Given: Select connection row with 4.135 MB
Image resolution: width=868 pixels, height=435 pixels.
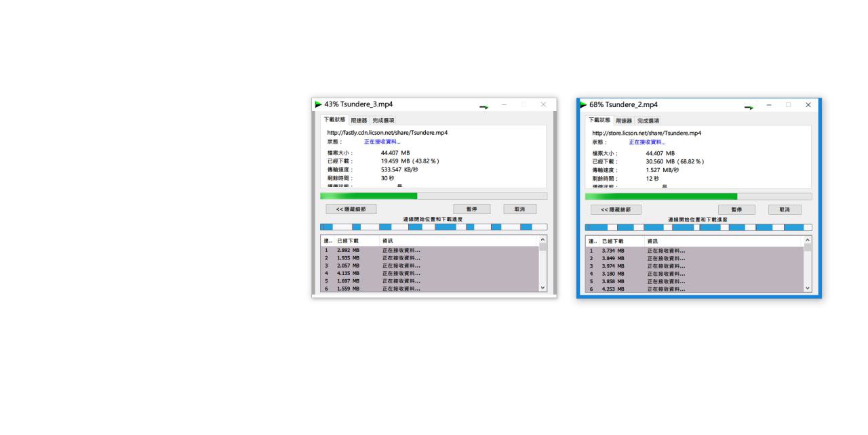Looking at the screenshot, I should pos(429,273).
